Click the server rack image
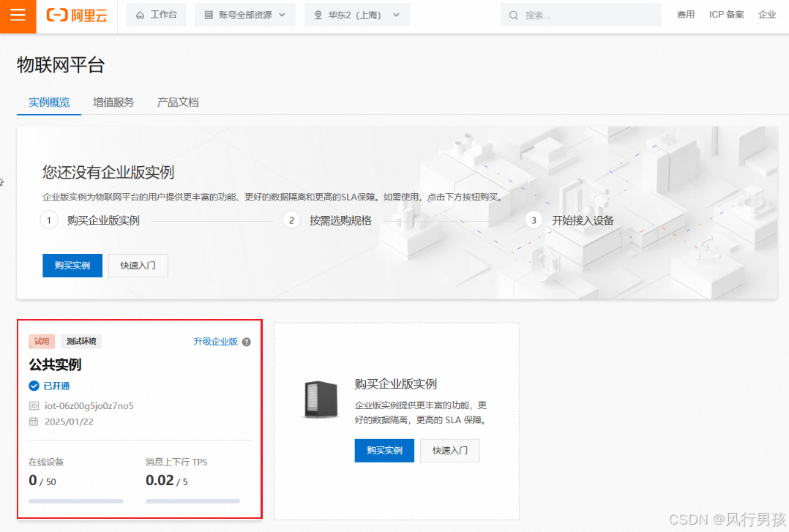 [x=321, y=400]
